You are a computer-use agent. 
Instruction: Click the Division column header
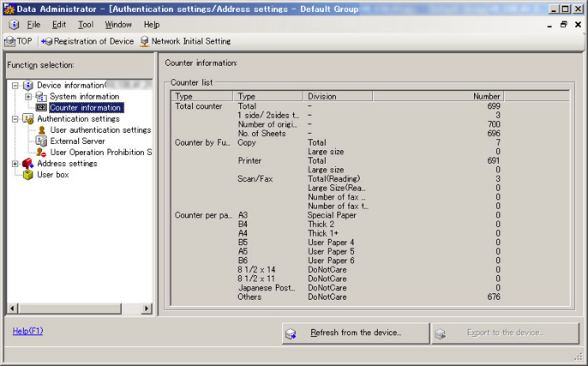click(338, 96)
